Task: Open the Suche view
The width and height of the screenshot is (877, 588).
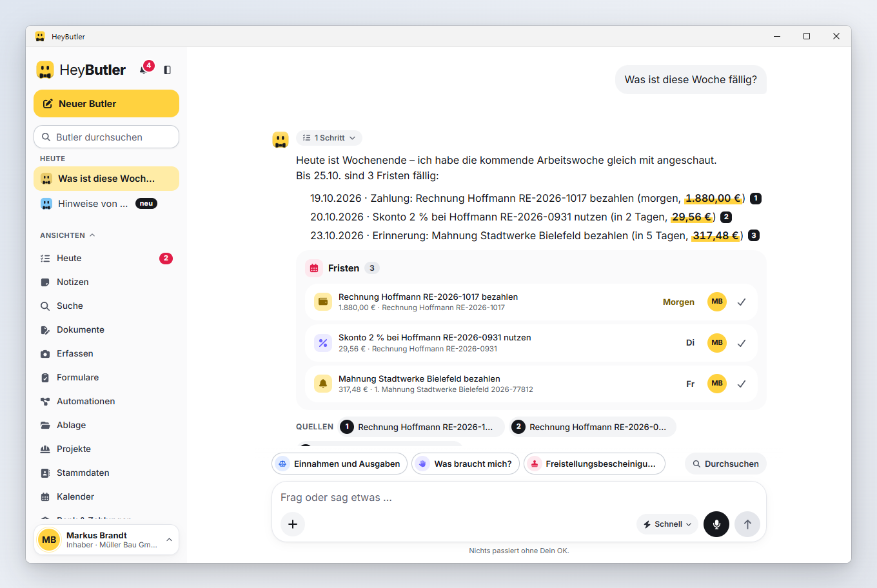Action: point(106,306)
